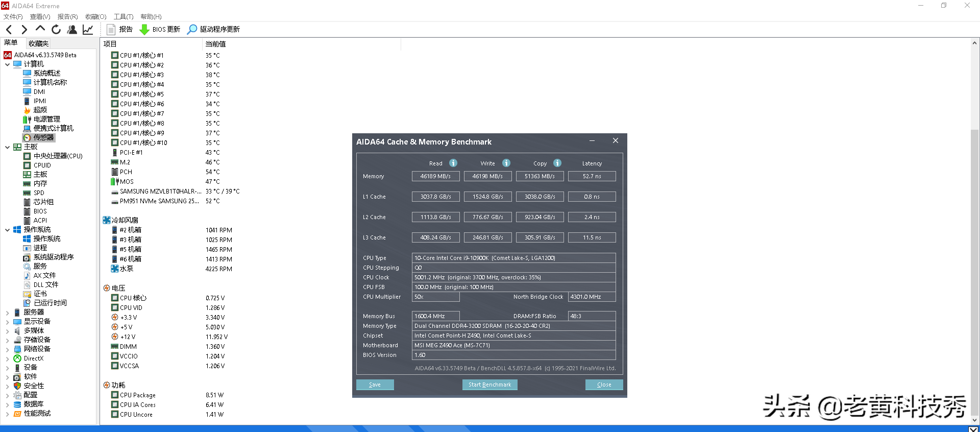Click the Read info icon in benchmark
The image size is (980, 432).
coord(453,163)
